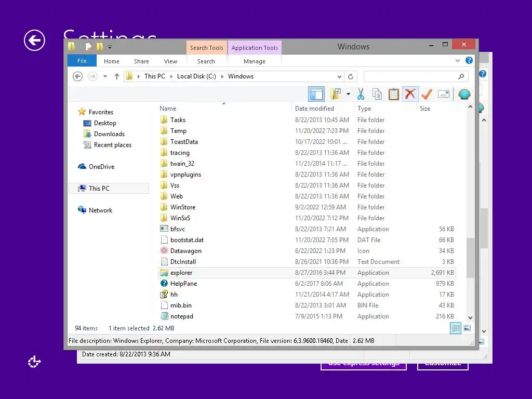Click the New folder quick access icon

tap(99, 46)
